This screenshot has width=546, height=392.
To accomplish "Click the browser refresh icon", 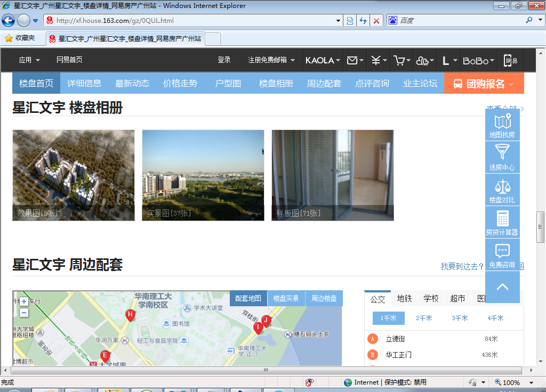I will click(x=363, y=21).
